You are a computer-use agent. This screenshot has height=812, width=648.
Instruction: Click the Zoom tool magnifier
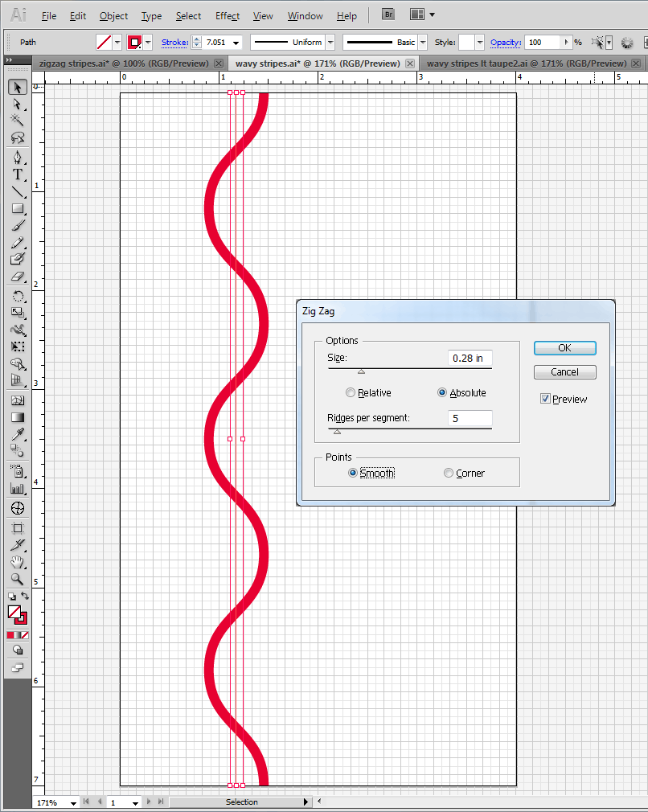click(17, 579)
